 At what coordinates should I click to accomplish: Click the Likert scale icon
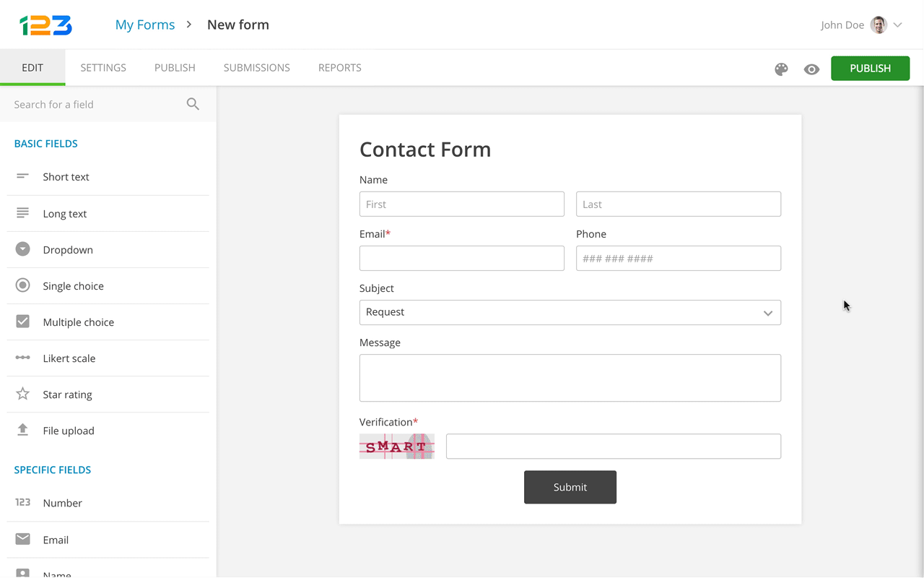[x=23, y=358]
